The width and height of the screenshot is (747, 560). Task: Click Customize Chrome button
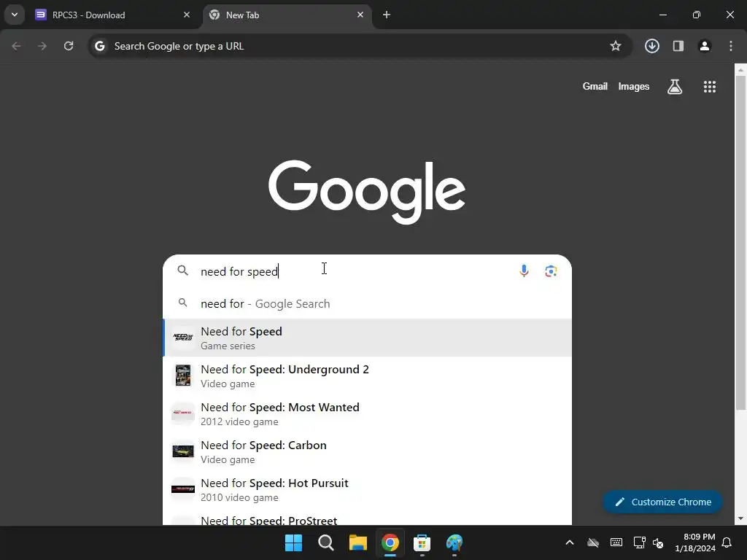662,502
